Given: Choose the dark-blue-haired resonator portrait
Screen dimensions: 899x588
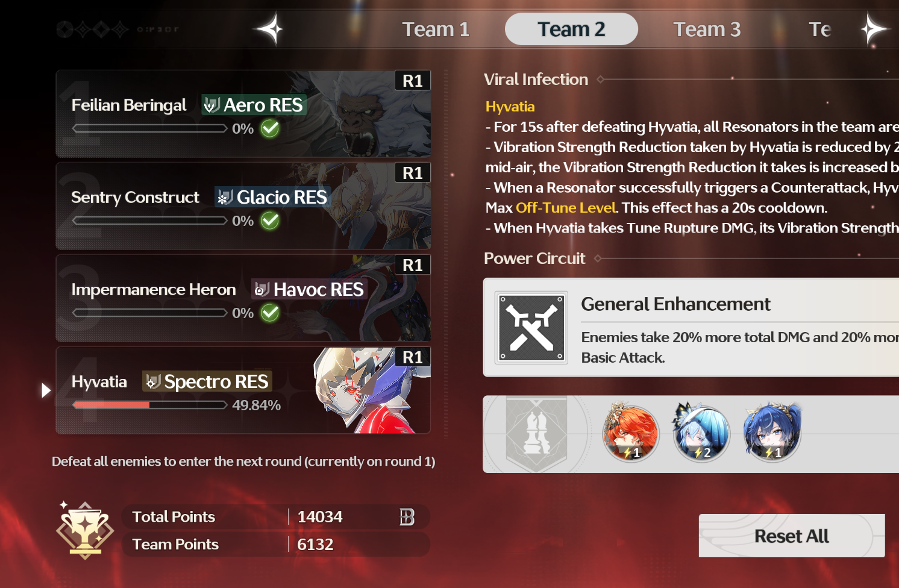Looking at the screenshot, I should pyautogui.click(x=772, y=433).
